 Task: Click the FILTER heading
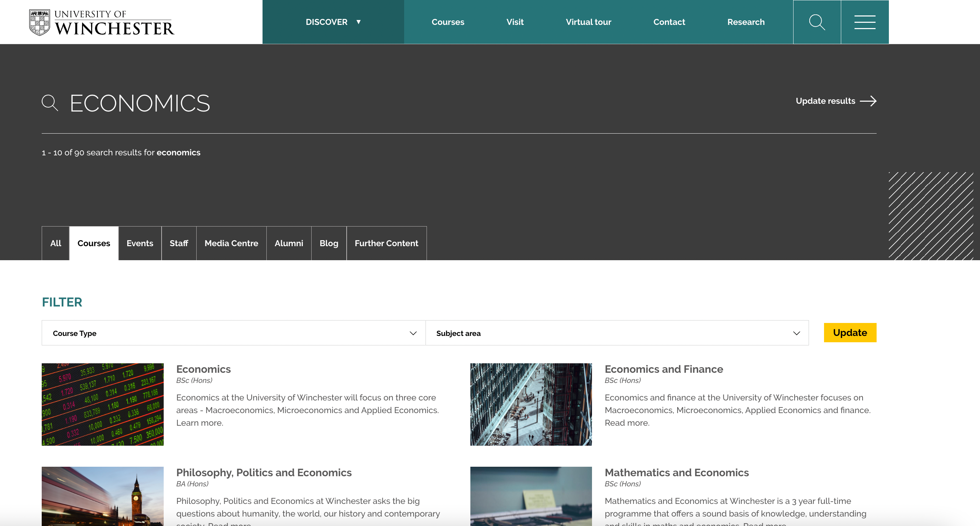pos(62,302)
